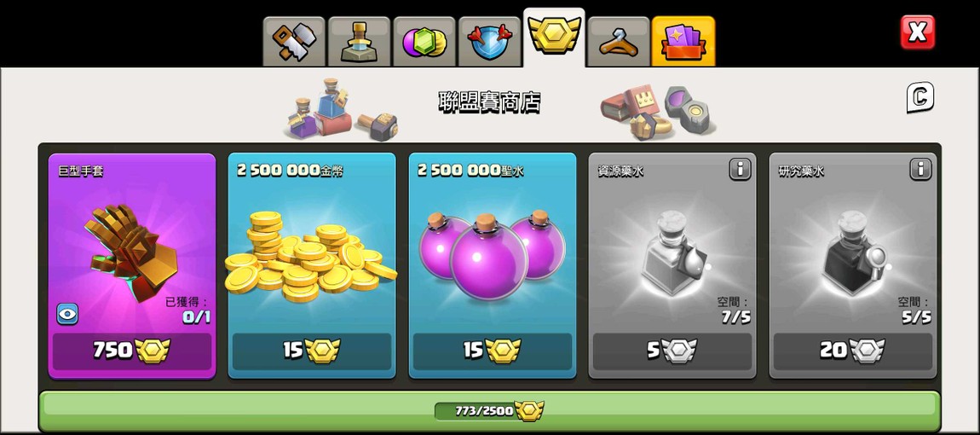This screenshot has height=435, width=980.
Task: Select the shield with arrows tab
Action: (x=489, y=42)
